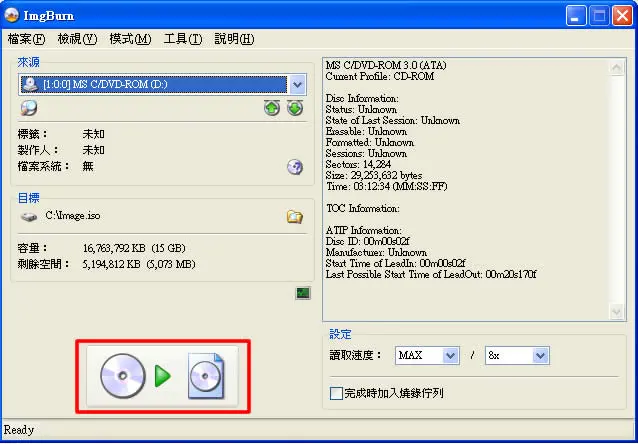Image resolution: width=638 pixels, height=444 pixels.
Task: Click the view media information magnifier icon
Action: [29, 108]
